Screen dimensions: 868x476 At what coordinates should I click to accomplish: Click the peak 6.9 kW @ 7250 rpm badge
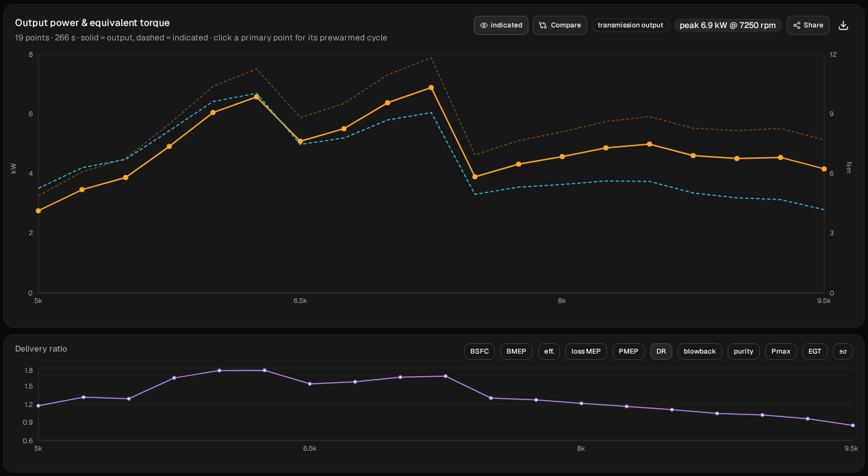click(728, 25)
